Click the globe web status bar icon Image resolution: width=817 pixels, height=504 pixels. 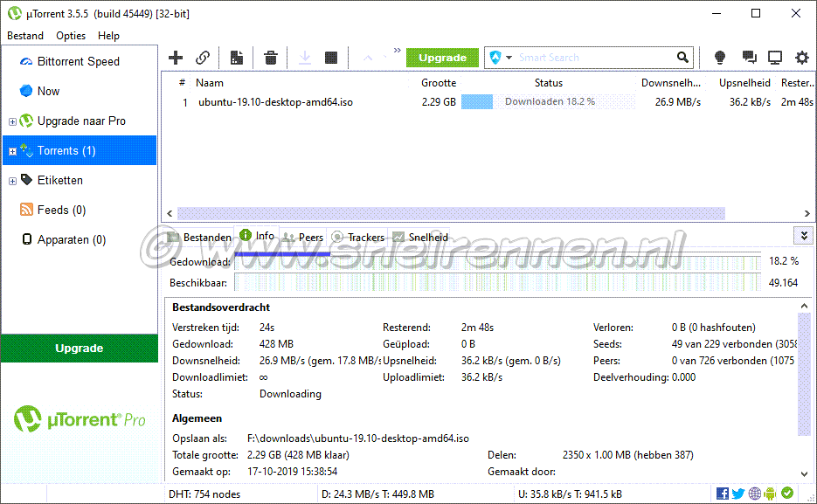754,494
